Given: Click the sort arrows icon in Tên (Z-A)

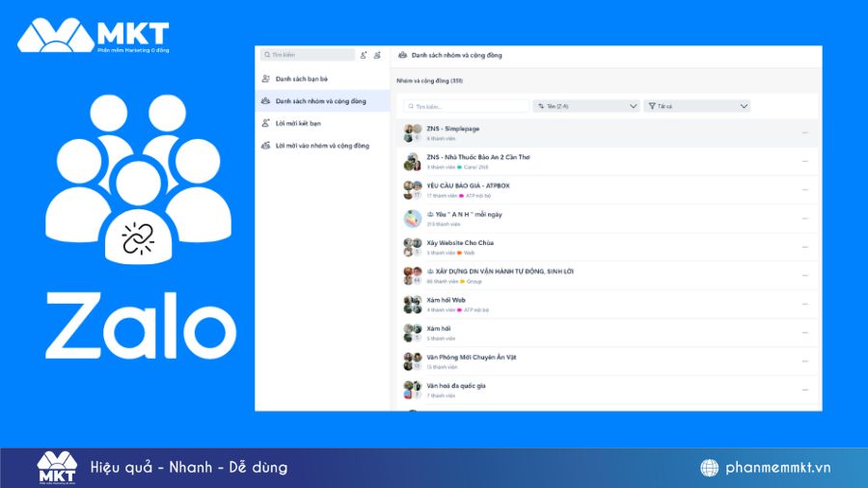Looking at the screenshot, I should pyautogui.click(x=541, y=106).
